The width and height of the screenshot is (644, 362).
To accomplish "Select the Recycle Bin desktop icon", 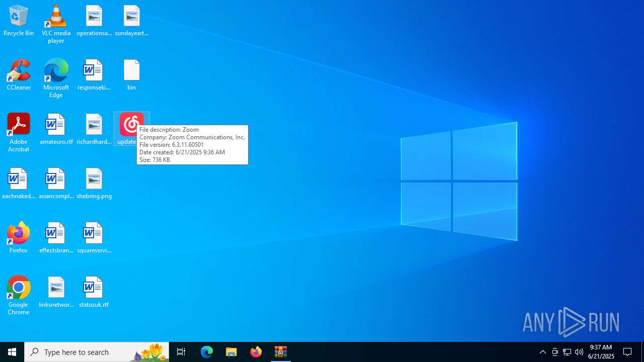I will point(19,21).
